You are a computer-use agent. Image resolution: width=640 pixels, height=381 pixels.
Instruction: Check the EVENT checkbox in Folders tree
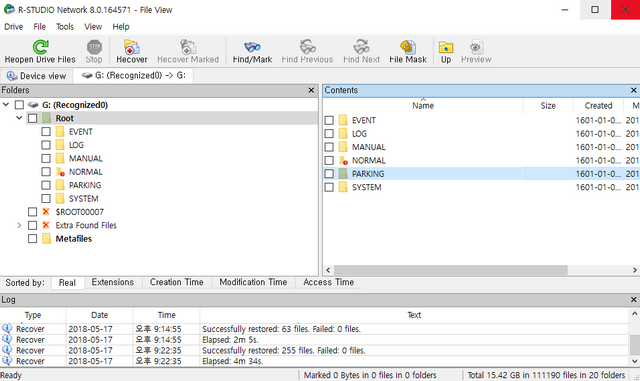click(x=46, y=131)
